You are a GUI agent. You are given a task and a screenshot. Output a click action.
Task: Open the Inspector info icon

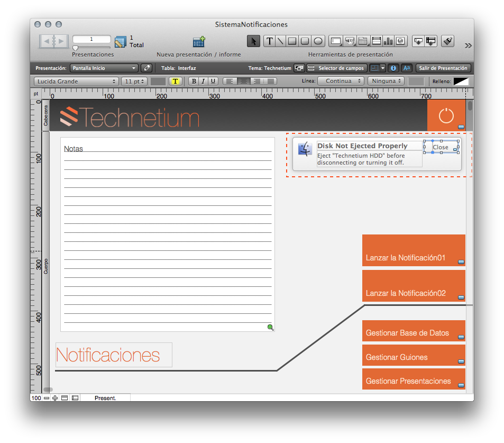tap(393, 68)
